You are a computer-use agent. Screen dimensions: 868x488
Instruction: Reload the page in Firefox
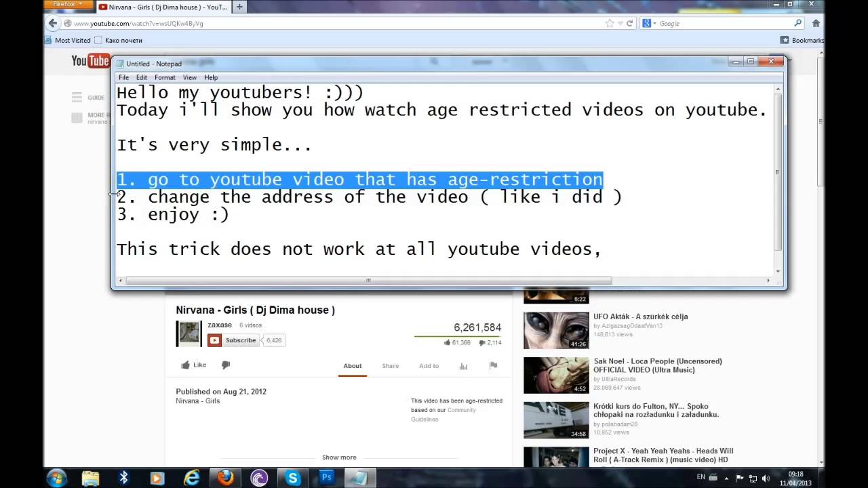click(x=629, y=23)
